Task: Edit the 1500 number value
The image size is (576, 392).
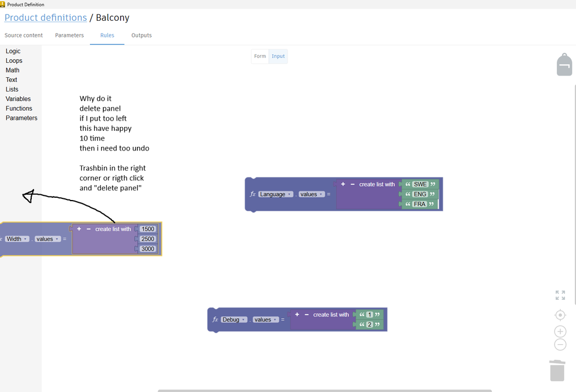Action: point(148,229)
